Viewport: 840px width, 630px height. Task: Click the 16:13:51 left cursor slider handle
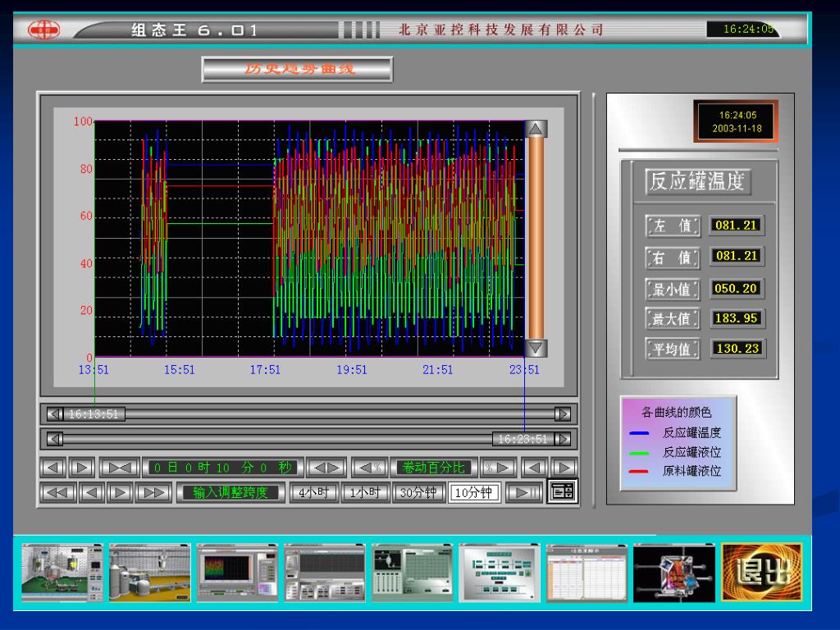[94, 414]
